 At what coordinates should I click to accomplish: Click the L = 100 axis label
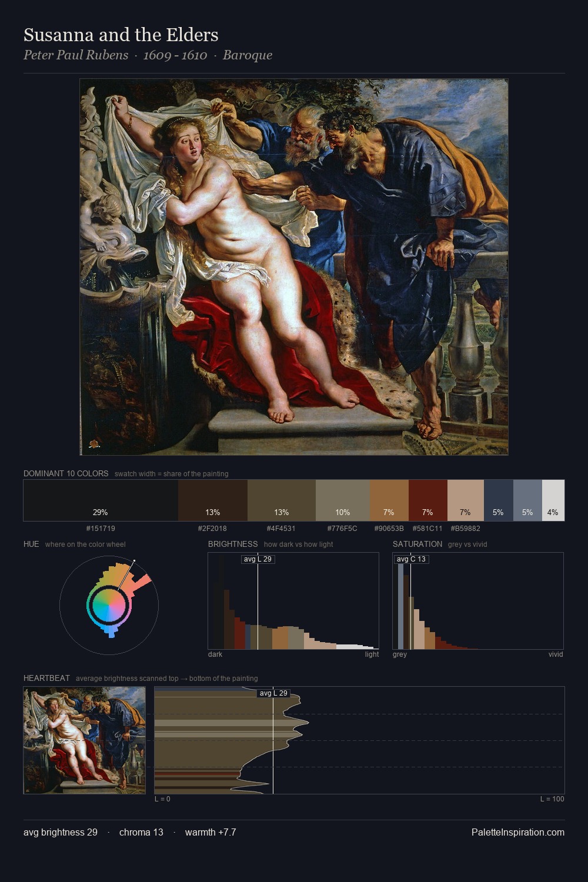pyautogui.click(x=552, y=799)
